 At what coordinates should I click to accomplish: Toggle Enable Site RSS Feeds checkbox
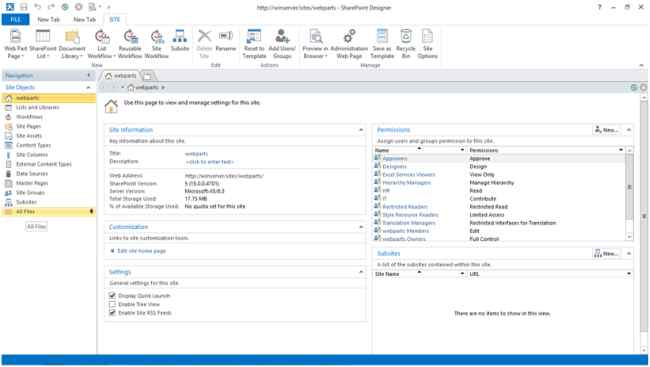(112, 313)
